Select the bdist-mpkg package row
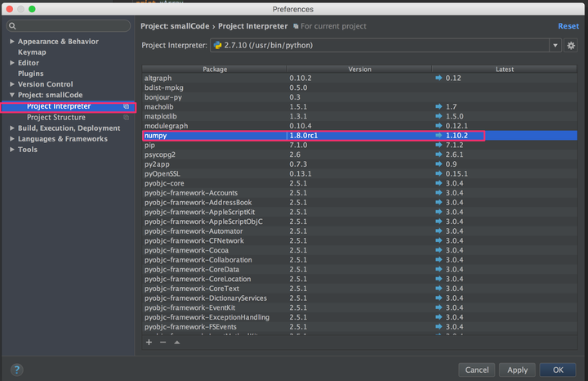 (359, 87)
